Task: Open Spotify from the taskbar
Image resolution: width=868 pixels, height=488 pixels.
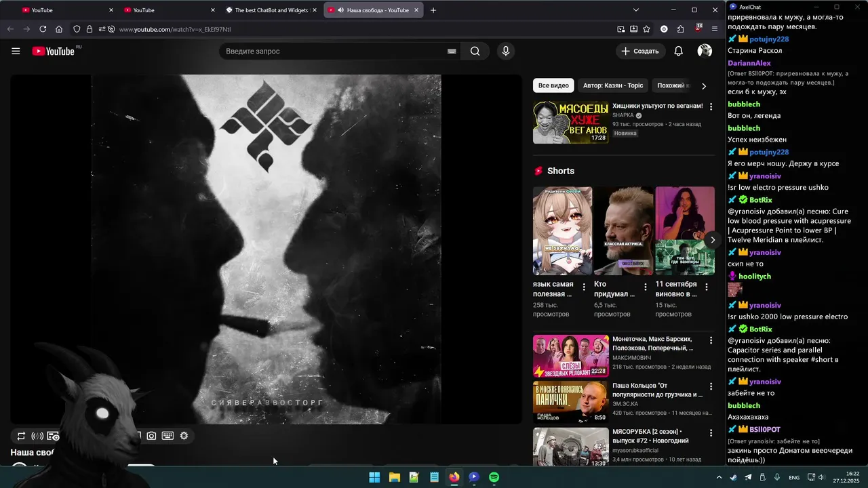Action: [494, 477]
